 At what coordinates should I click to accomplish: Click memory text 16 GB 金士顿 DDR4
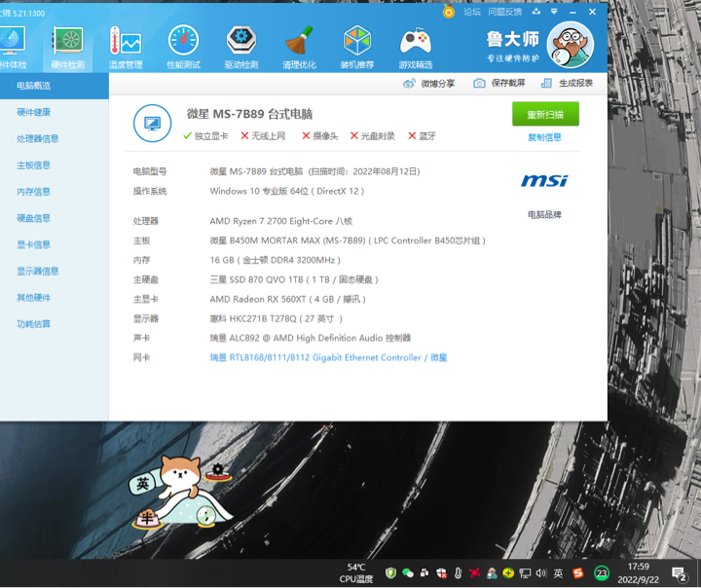point(276,260)
